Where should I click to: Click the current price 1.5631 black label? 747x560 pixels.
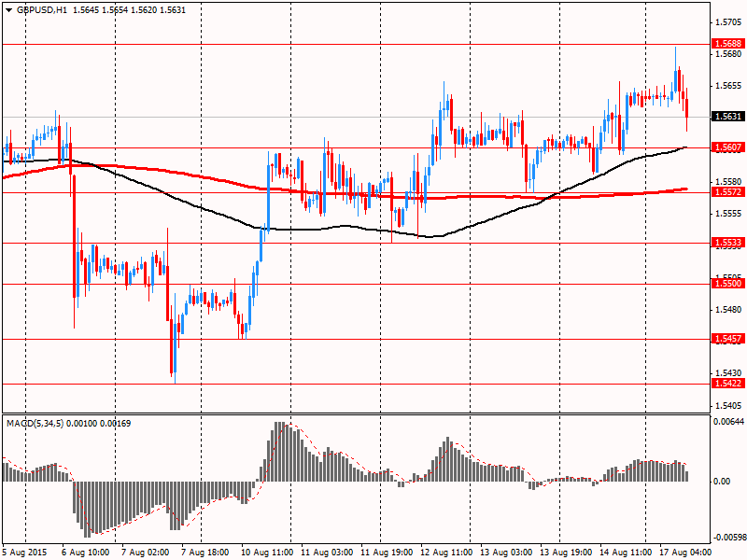[727, 117]
